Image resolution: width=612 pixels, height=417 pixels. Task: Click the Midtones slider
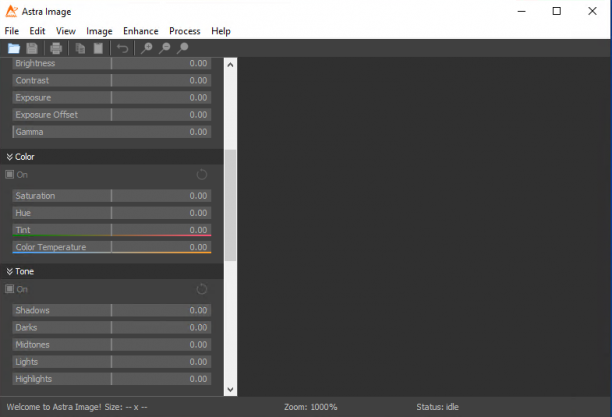(x=112, y=345)
